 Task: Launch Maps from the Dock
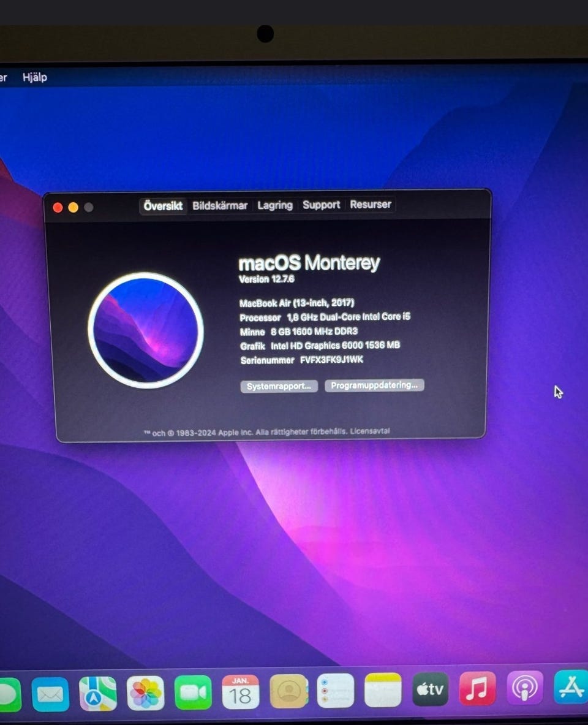coord(98,693)
